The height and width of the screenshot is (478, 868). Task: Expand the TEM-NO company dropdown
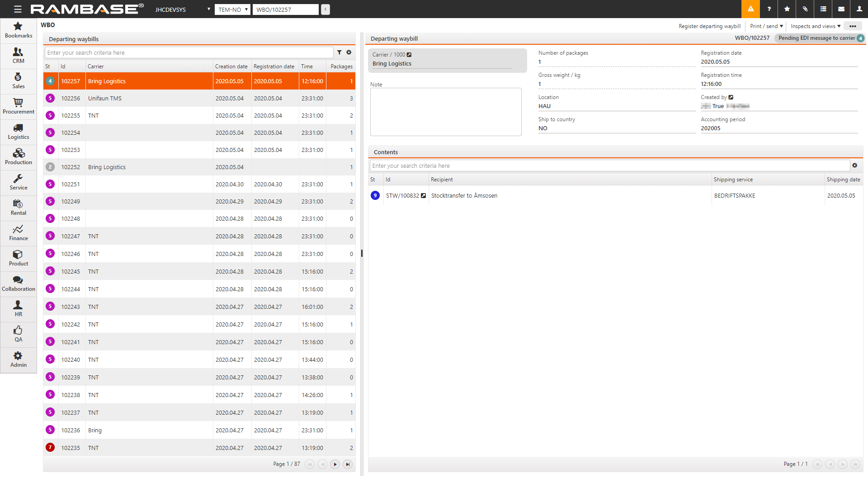click(232, 9)
